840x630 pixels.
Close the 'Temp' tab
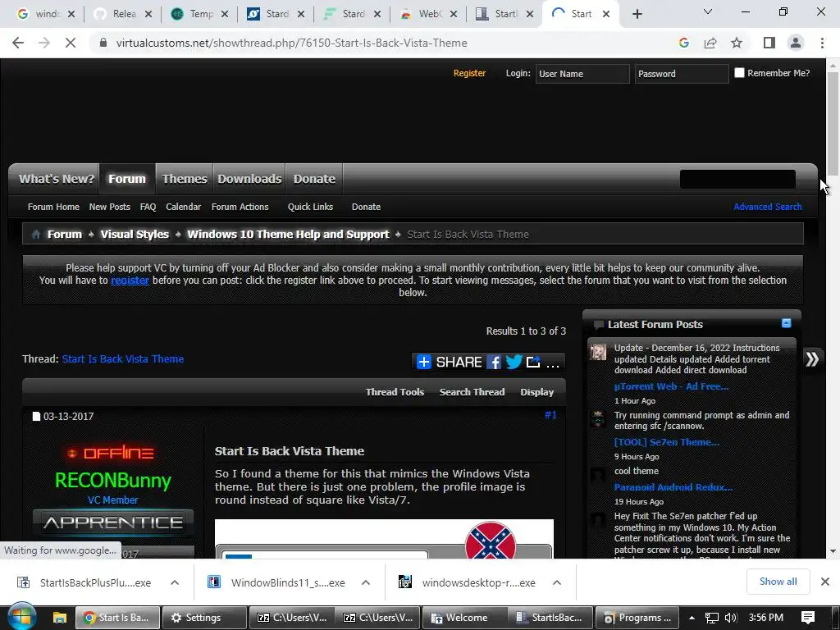pyautogui.click(x=225, y=14)
